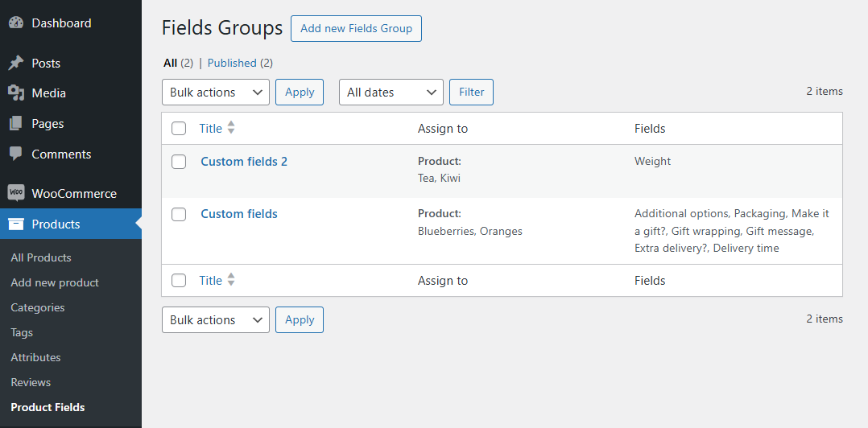Expand the All dates filter dropdown
Viewport: 868px width, 428px height.
[x=391, y=93]
